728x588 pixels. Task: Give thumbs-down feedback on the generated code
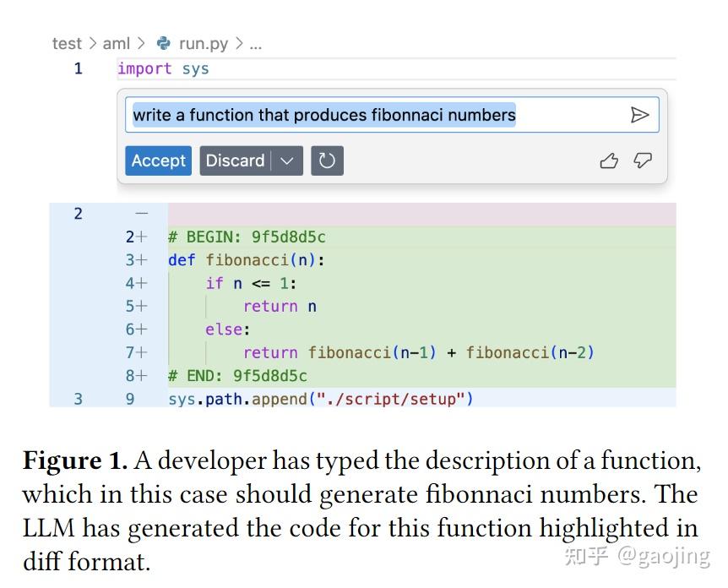coord(643,161)
